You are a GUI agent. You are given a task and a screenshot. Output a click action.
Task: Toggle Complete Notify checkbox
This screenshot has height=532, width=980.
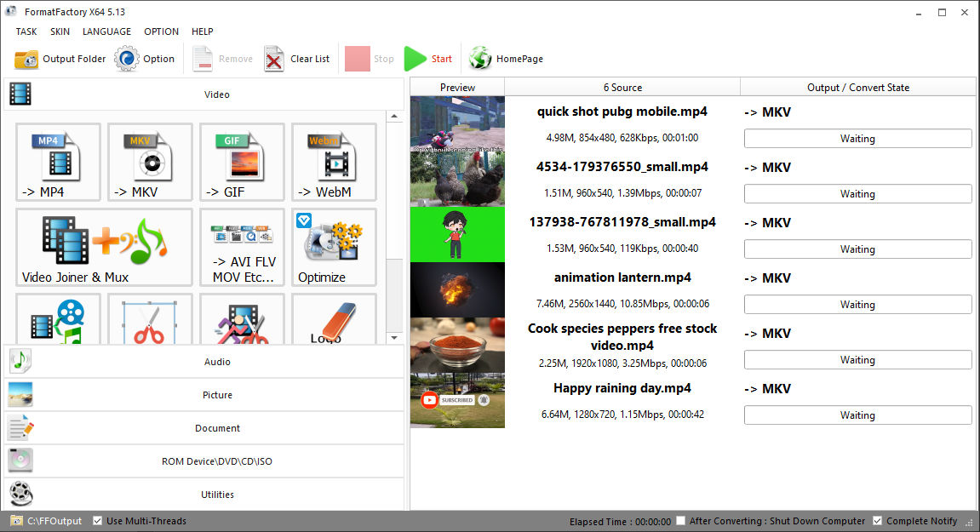pyautogui.click(x=878, y=521)
